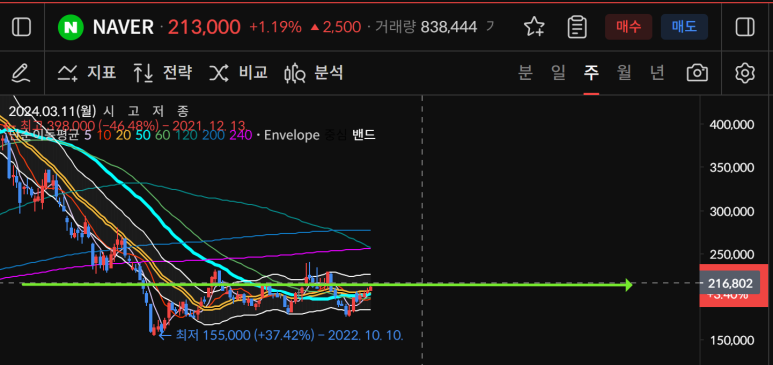Viewport: 773px width, 365px height.
Task: Take chart snapshot with camera icon
Action: [697, 73]
